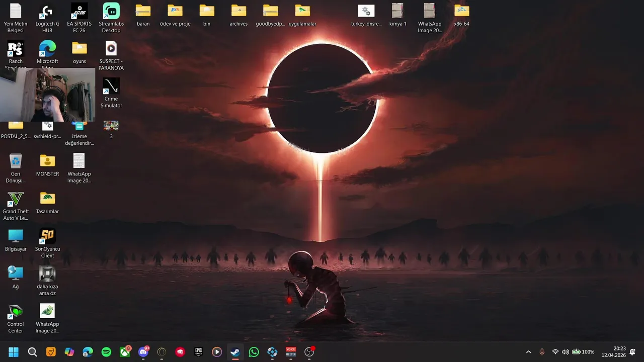Launch Streamlabs Desktop shortcut
Image resolution: width=644 pixels, height=362 pixels.
[111, 18]
